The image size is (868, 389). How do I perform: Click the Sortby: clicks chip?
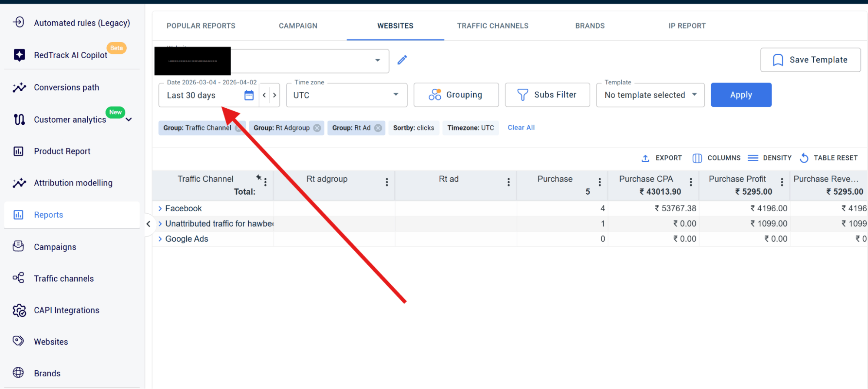tap(414, 128)
